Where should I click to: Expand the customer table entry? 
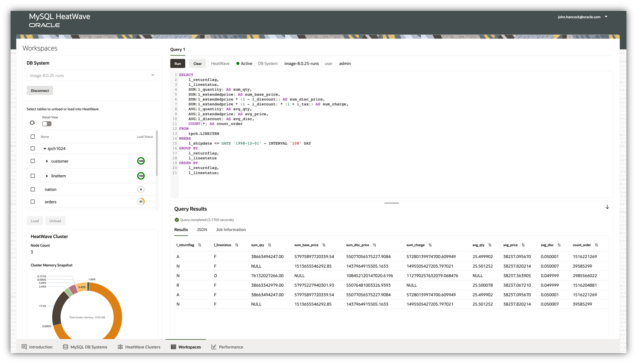point(47,161)
